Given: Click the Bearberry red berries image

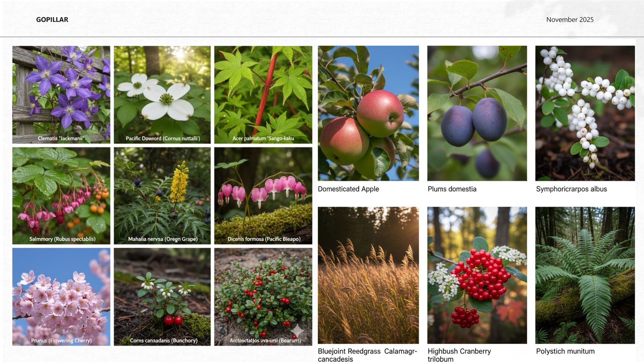Looking at the screenshot, I should 263,297.
